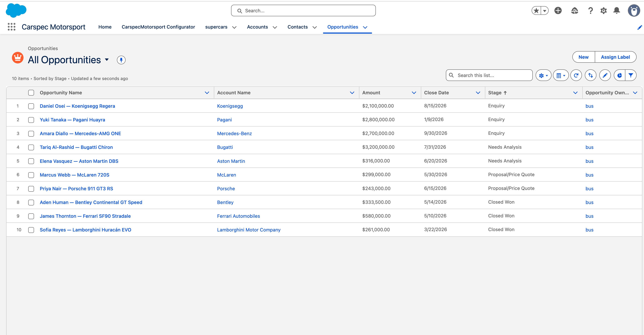Open the List View Controls gear dropdown

(x=544, y=75)
